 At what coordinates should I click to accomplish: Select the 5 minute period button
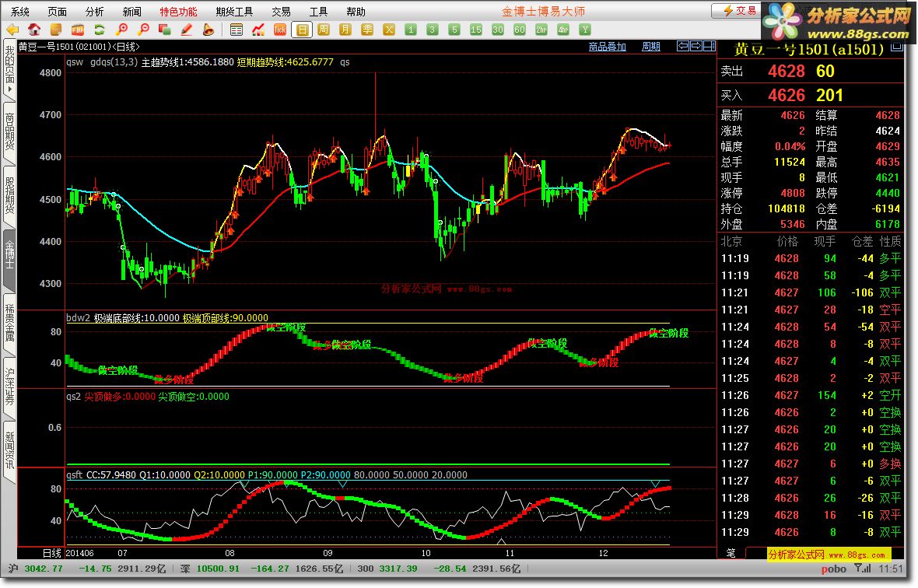[x=454, y=30]
